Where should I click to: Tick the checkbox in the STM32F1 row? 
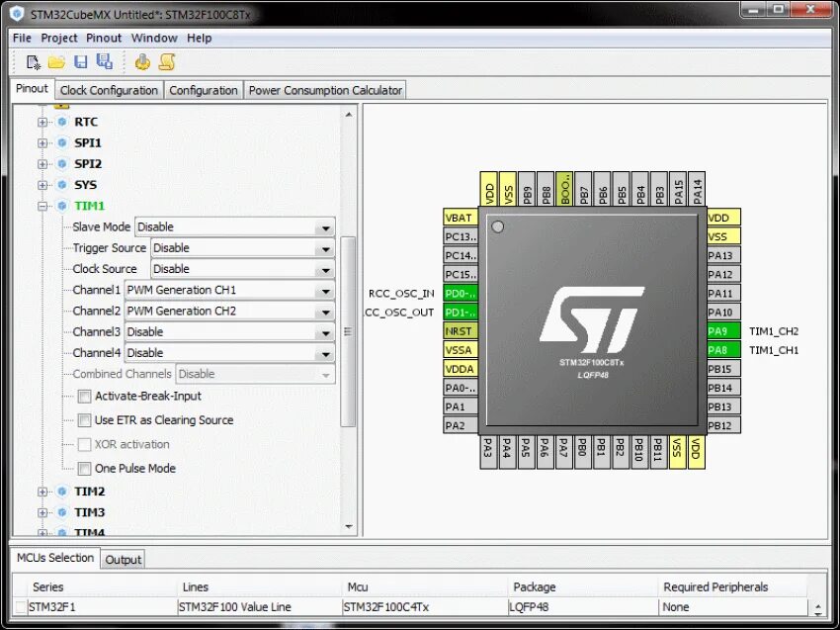(x=21, y=607)
